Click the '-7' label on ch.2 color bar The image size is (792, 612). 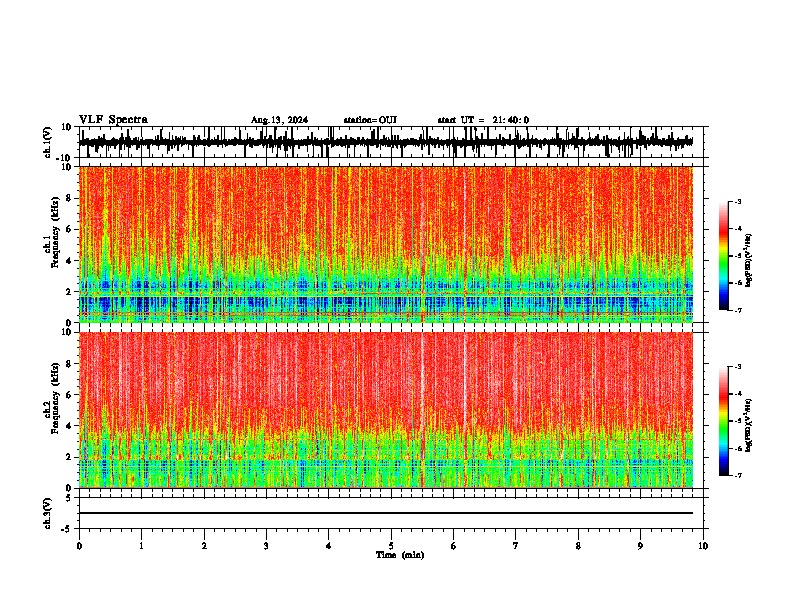(737, 475)
